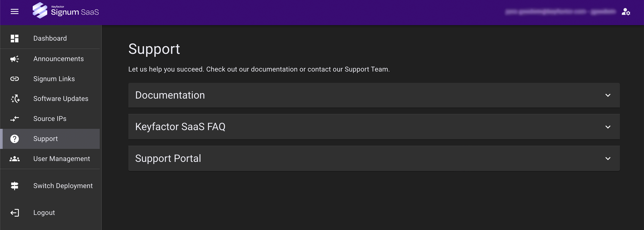644x230 pixels.
Task: Click the Logout label
Action: coord(44,213)
